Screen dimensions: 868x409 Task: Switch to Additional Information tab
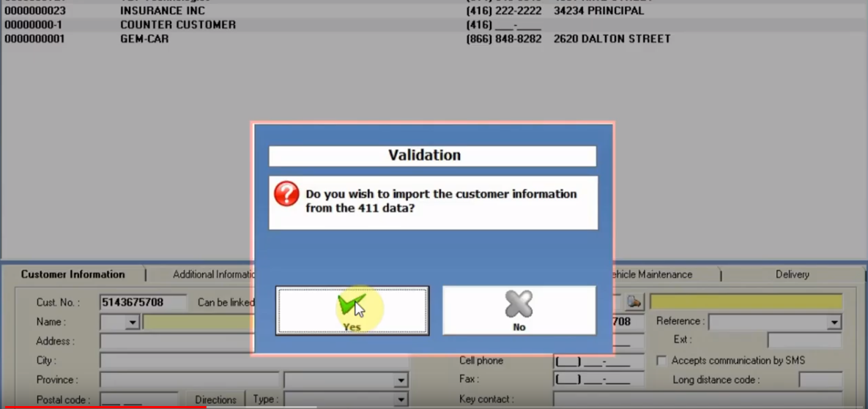click(214, 274)
